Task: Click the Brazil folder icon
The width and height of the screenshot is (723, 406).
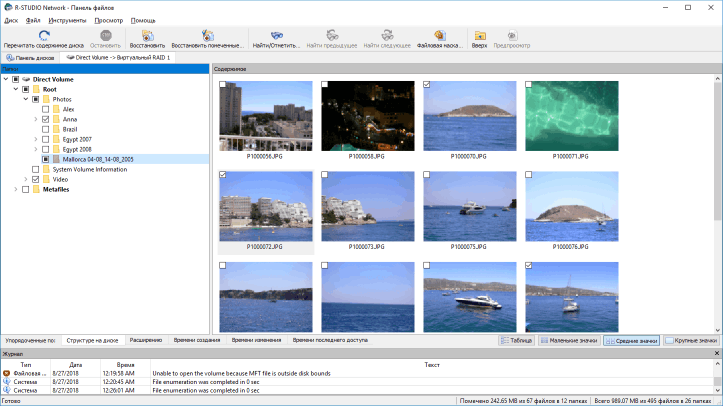Action: [x=56, y=129]
